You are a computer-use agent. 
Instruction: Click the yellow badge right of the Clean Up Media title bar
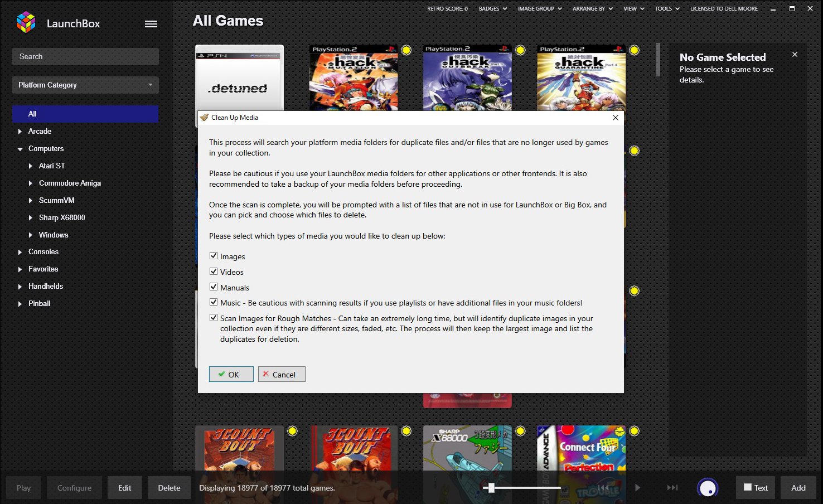(x=634, y=151)
